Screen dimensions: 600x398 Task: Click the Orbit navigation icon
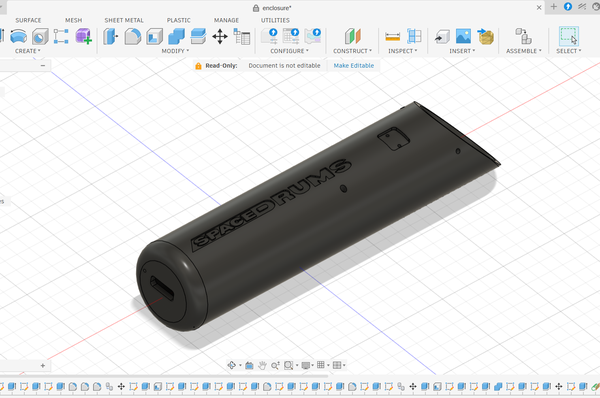click(x=232, y=365)
